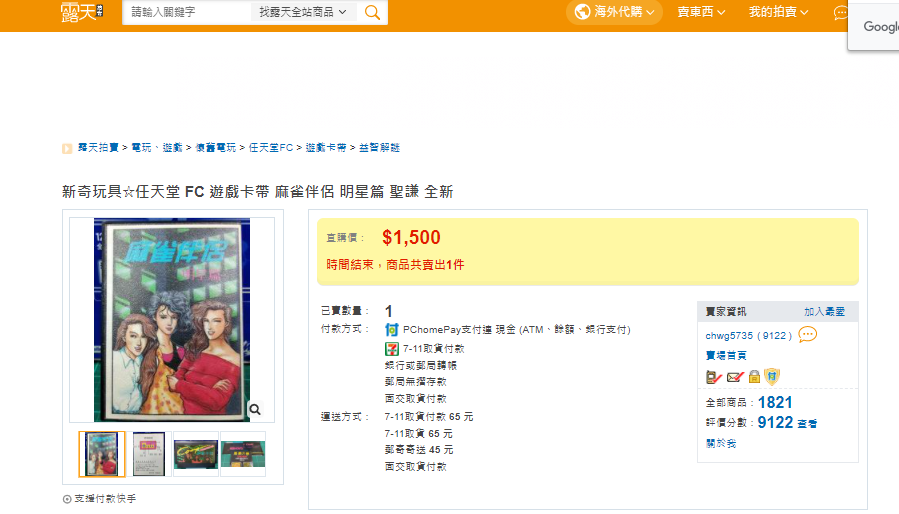Open the 9122 rating score
The width and height of the screenshot is (899, 514).
click(x=775, y=423)
